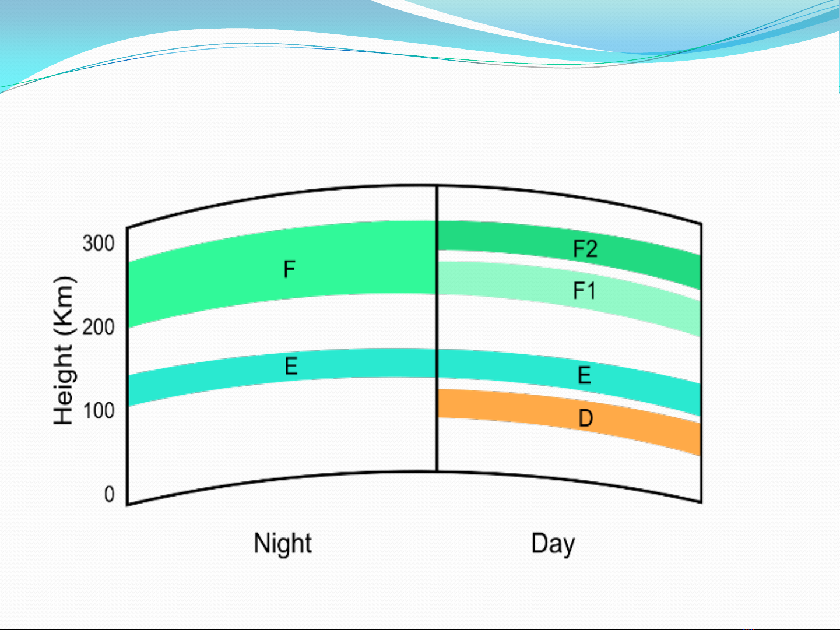Click the 200 height tick label
Viewport: 840px width, 630px height.
99,327
